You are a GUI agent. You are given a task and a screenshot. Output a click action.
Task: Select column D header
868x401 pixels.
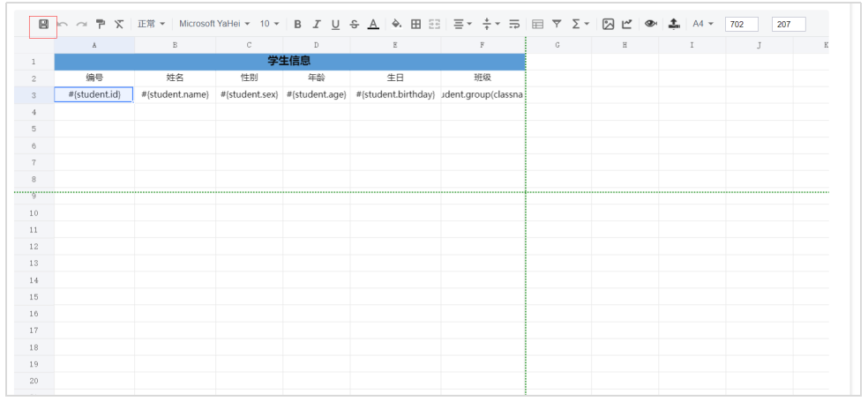[316, 45]
